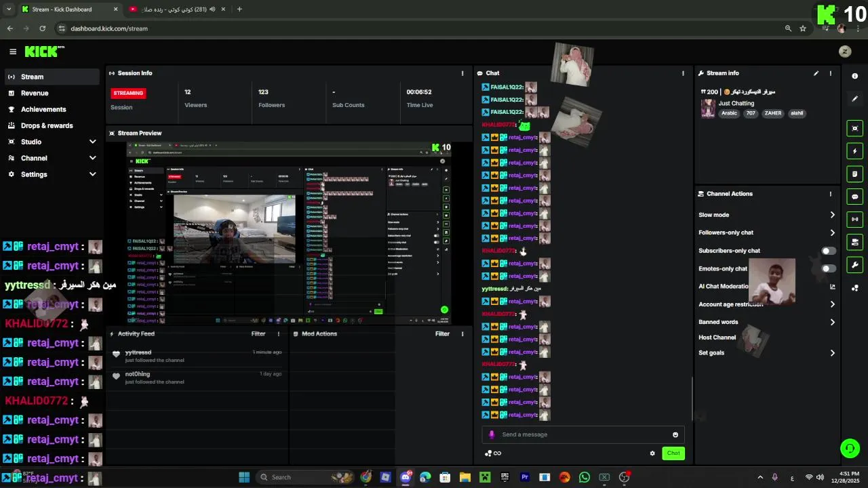868x488 pixels.
Task: Click the Send a message field
Action: 583,434
